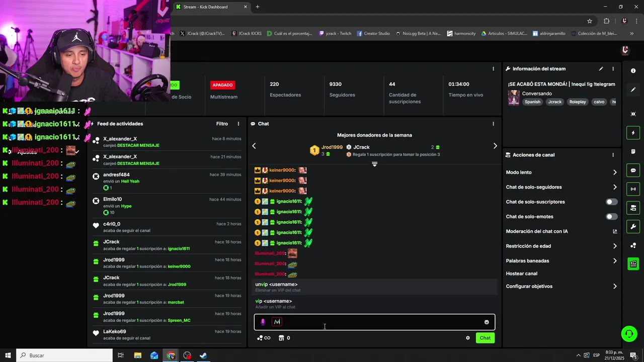This screenshot has width=644, height=362.
Task: Go to next top donors slide
Action: 495,146
